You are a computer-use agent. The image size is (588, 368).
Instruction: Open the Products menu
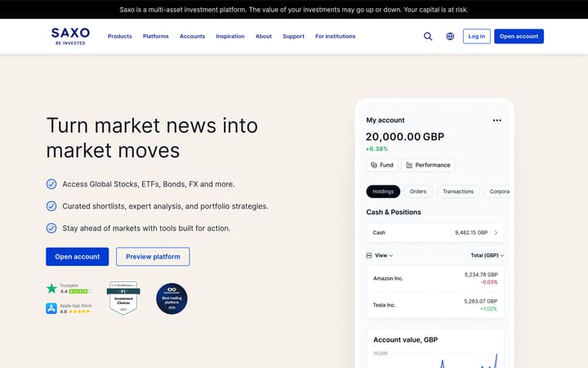(x=119, y=37)
